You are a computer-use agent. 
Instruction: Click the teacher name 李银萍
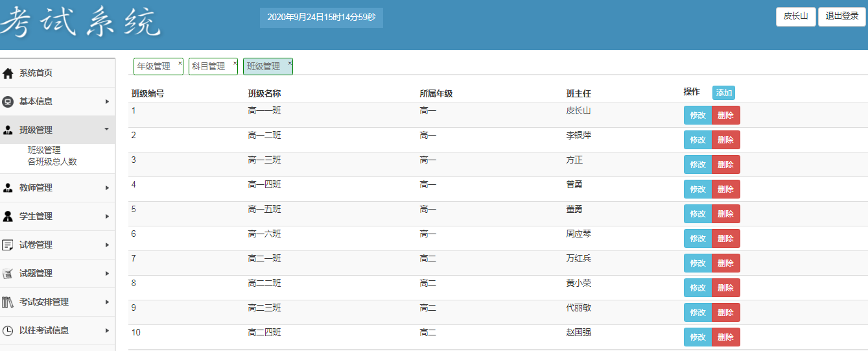point(578,136)
